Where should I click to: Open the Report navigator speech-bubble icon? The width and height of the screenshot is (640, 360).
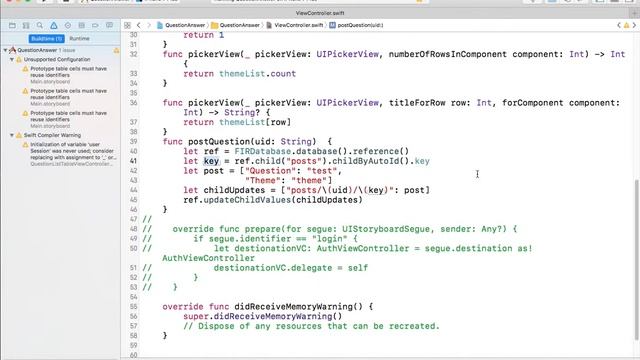(109, 25)
